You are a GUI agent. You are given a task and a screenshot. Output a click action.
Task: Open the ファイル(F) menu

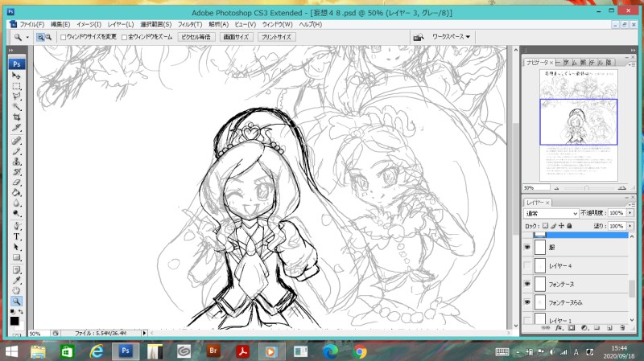32,25
